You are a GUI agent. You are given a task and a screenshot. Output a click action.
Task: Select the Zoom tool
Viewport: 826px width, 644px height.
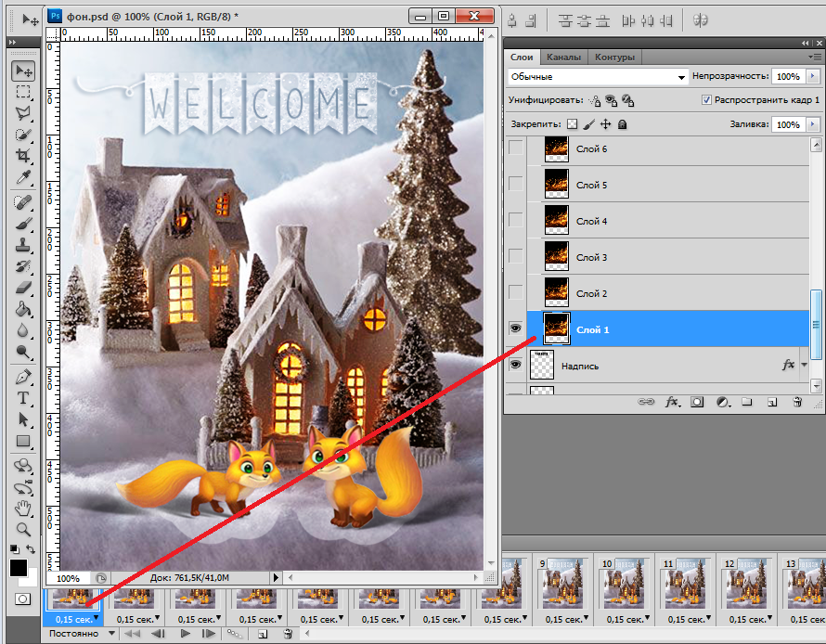tap(23, 530)
